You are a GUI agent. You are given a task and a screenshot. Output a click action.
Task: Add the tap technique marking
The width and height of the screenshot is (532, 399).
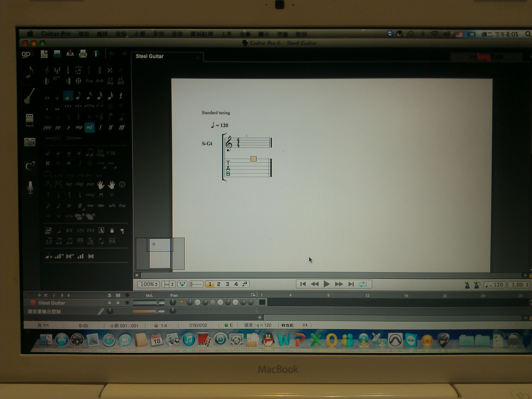coord(69,184)
